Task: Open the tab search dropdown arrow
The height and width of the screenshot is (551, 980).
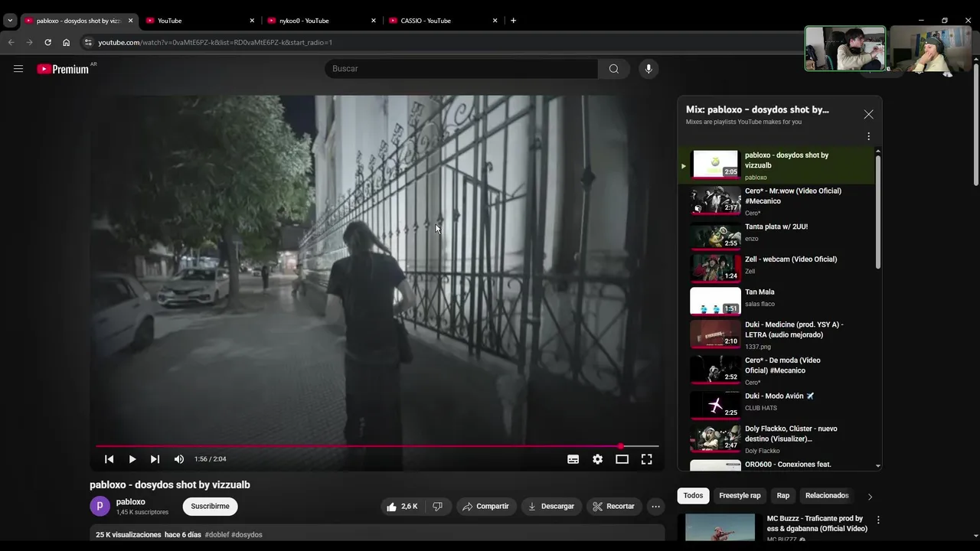Action: click(10, 21)
